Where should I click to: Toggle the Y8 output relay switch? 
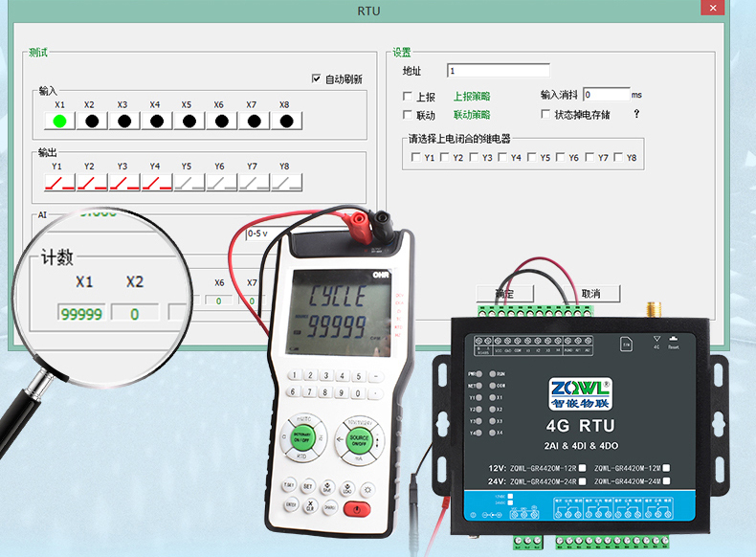pos(286,182)
